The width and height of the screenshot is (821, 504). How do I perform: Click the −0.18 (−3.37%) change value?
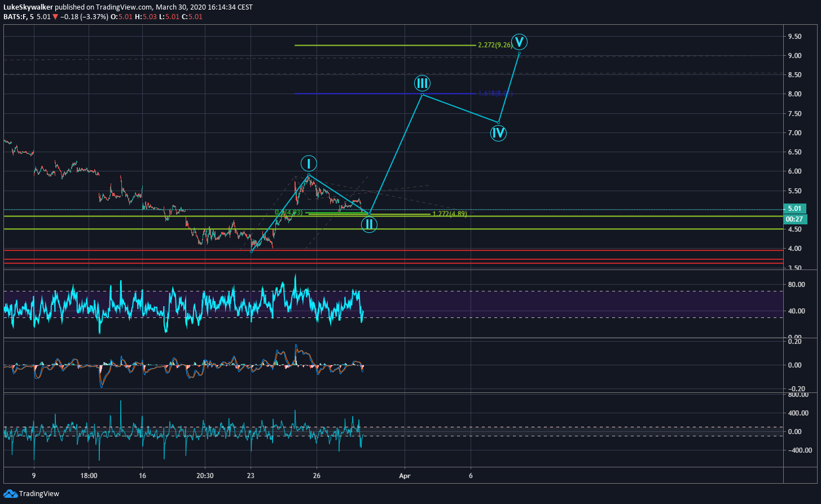tap(86, 17)
